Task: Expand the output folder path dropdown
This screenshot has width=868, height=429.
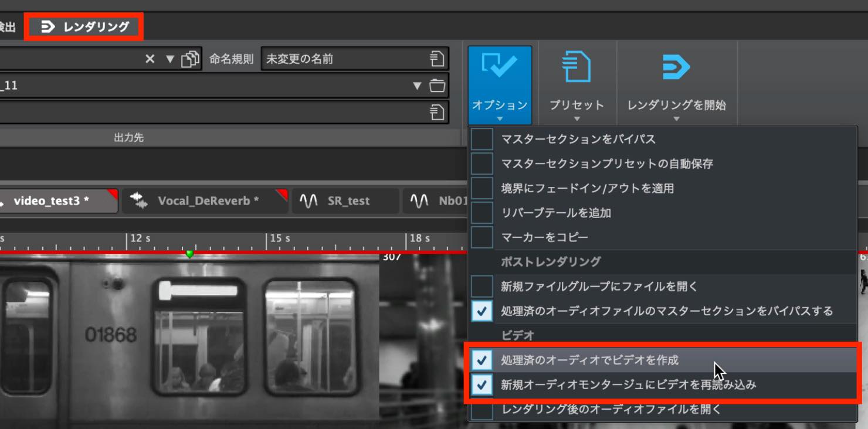Action: pyautogui.click(x=417, y=86)
